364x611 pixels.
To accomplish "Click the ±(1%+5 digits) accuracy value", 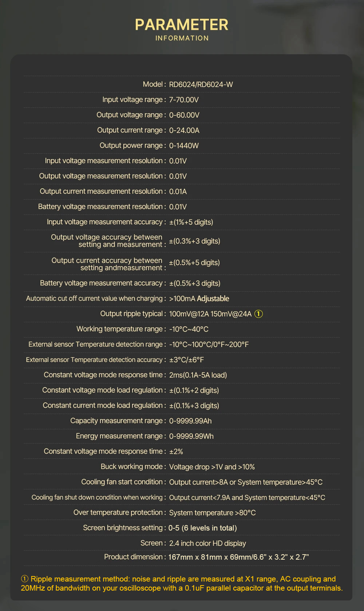I will point(191,222).
